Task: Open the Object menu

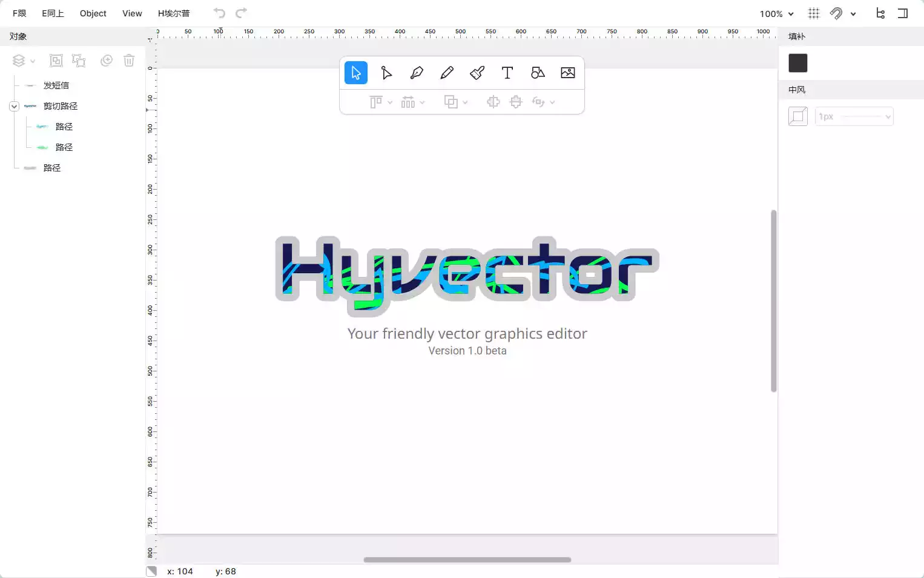Action: [93, 13]
